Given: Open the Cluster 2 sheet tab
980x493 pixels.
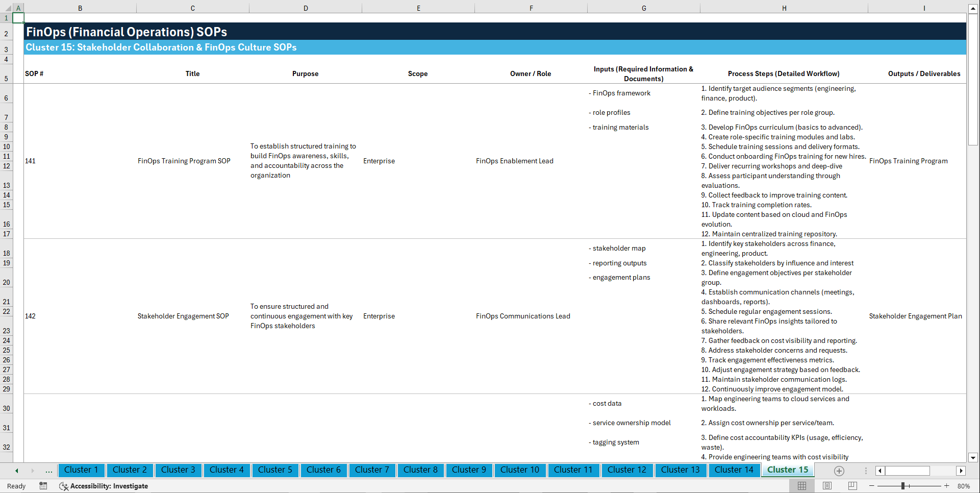Looking at the screenshot, I should pos(130,470).
